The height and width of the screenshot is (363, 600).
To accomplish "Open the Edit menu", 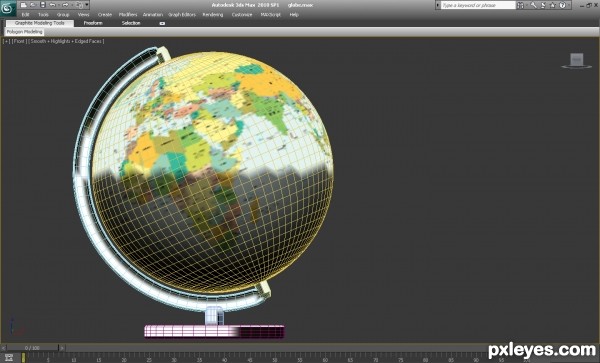I will [25, 15].
